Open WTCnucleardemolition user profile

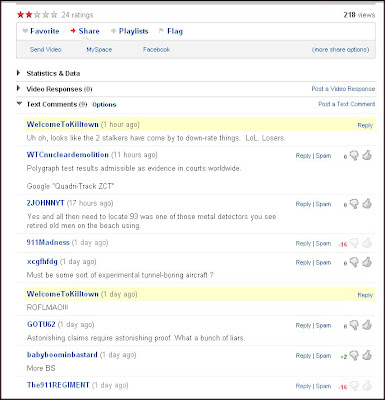coord(68,155)
